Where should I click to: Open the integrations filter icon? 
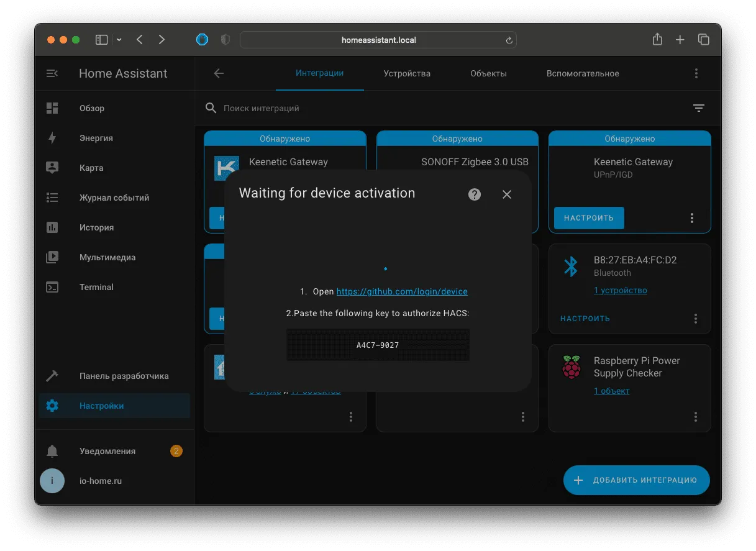[x=699, y=108]
